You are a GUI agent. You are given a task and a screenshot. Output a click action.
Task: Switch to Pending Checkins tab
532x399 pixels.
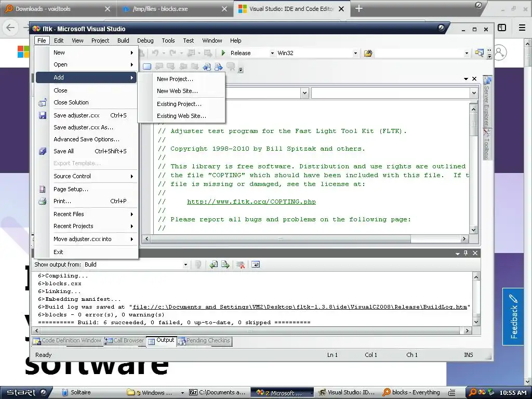204,341
